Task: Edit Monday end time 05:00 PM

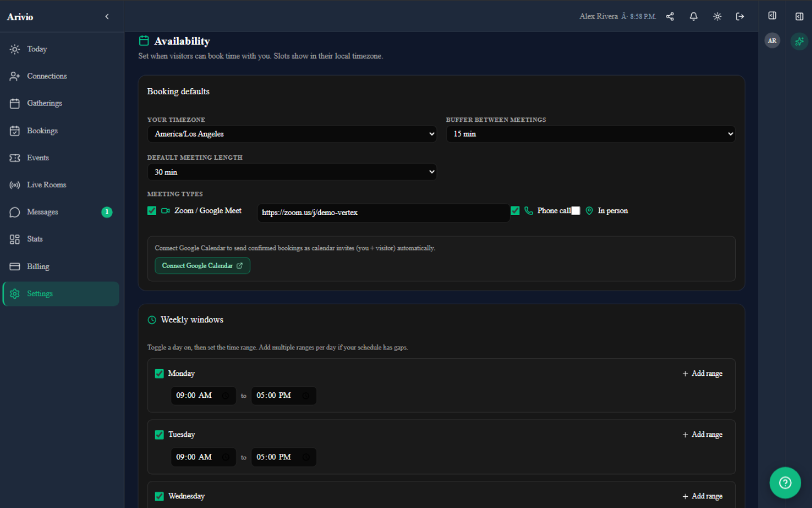Action: pos(284,396)
